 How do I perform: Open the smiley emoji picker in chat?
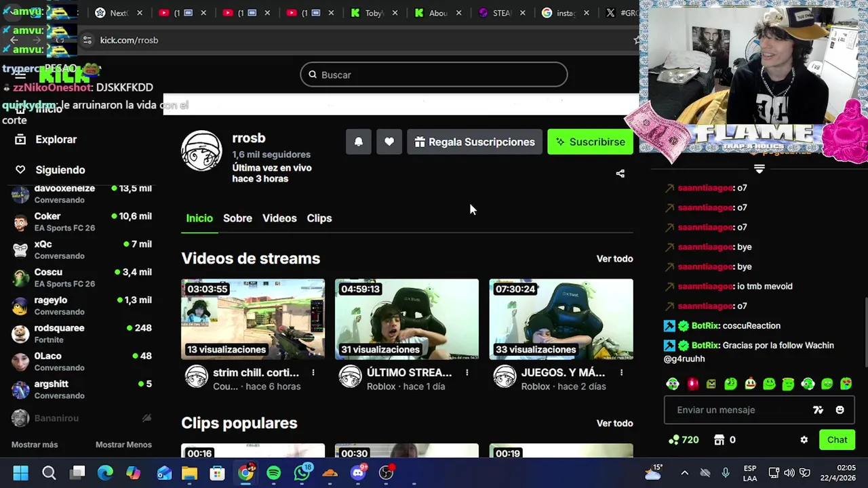click(x=840, y=410)
